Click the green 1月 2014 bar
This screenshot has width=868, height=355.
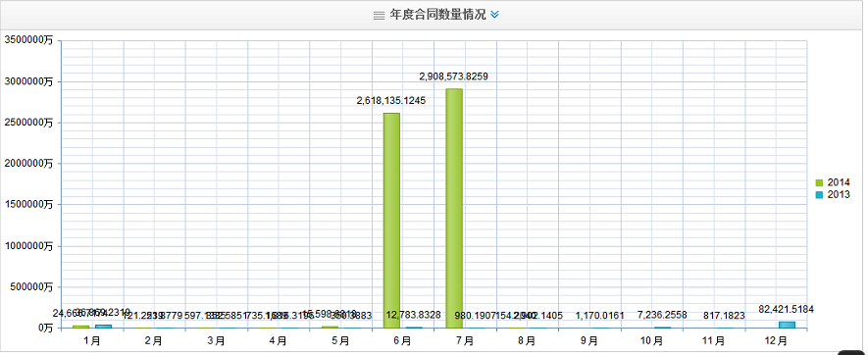[80, 327]
